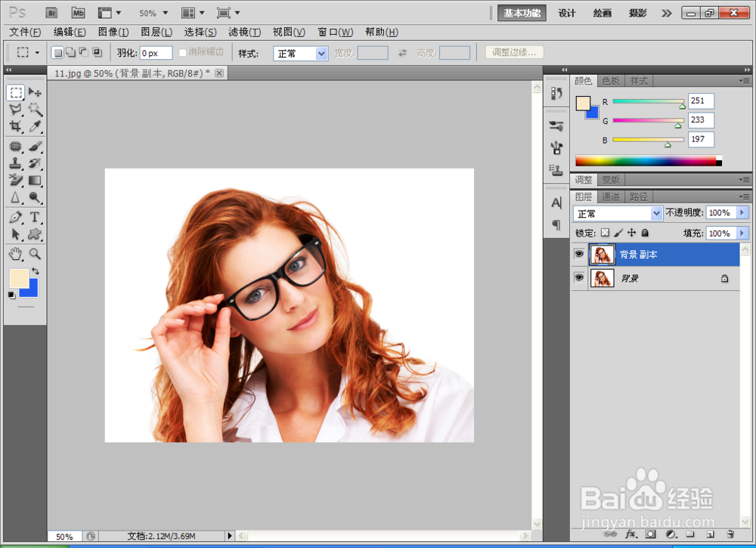Switch to the 路径 tab
This screenshot has height=548, width=756.
(638, 197)
